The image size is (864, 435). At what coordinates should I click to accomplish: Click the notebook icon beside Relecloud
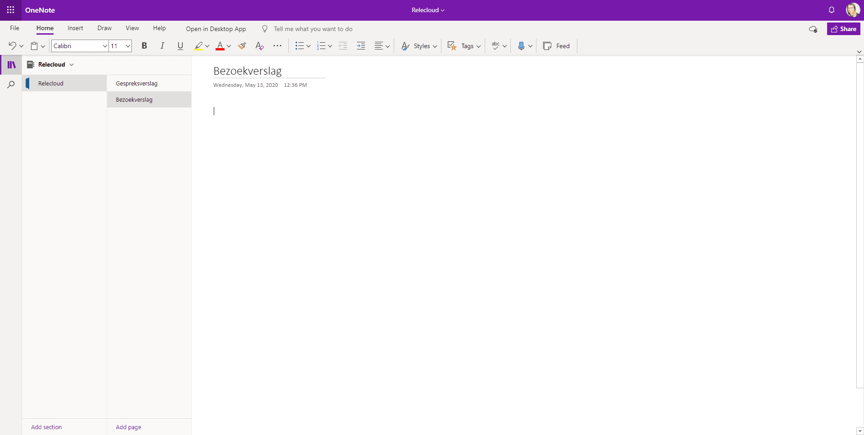click(x=30, y=65)
